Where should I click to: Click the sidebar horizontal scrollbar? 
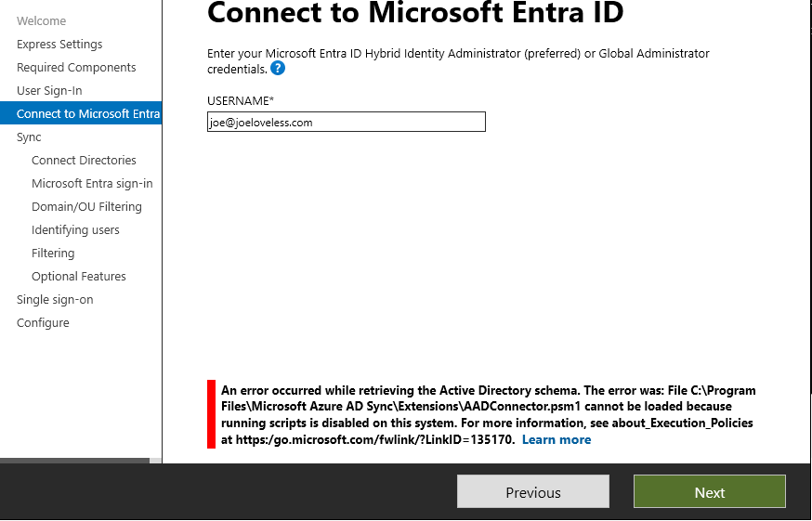point(74,460)
